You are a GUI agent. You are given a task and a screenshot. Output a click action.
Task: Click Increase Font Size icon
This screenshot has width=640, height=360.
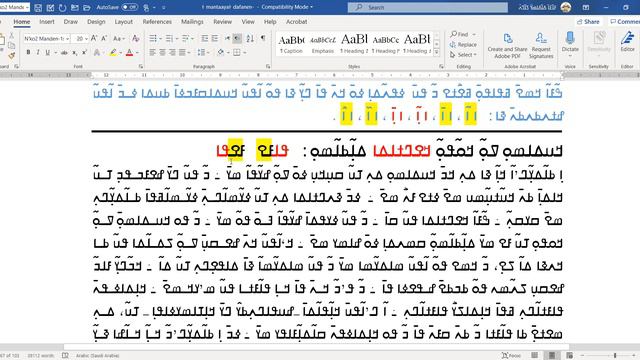coord(94,38)
